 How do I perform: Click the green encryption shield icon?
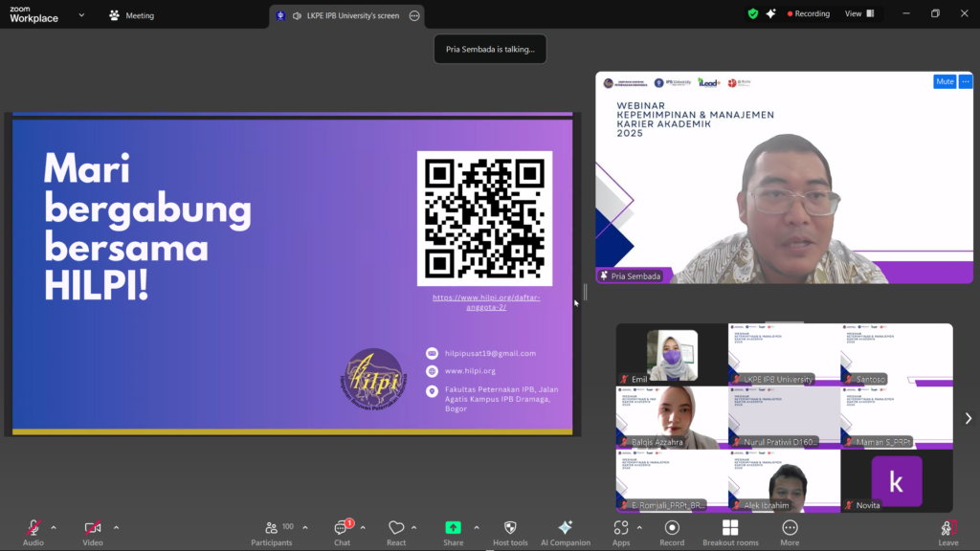pyautogui.click(x=753, y=13)
